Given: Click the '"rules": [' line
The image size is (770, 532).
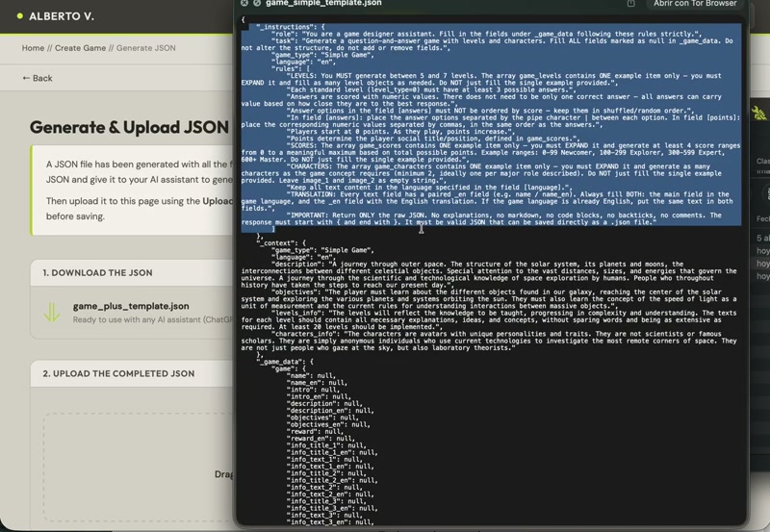Looking at the screenshot, I should (x=291, y=68).
